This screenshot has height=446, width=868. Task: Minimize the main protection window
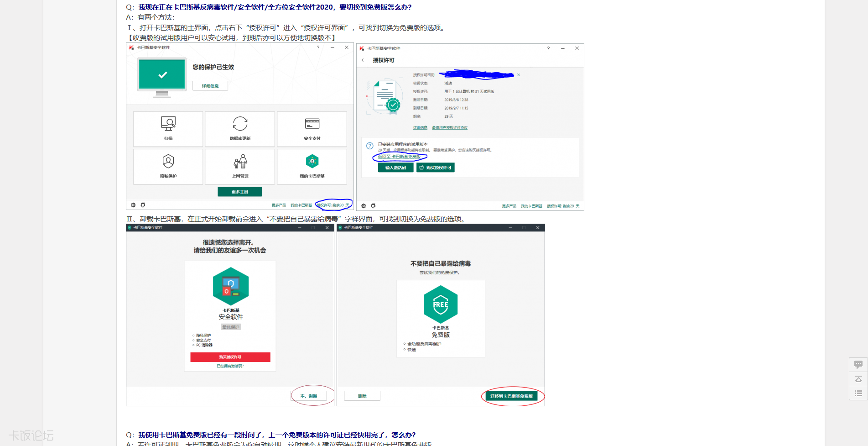(333, 47)
